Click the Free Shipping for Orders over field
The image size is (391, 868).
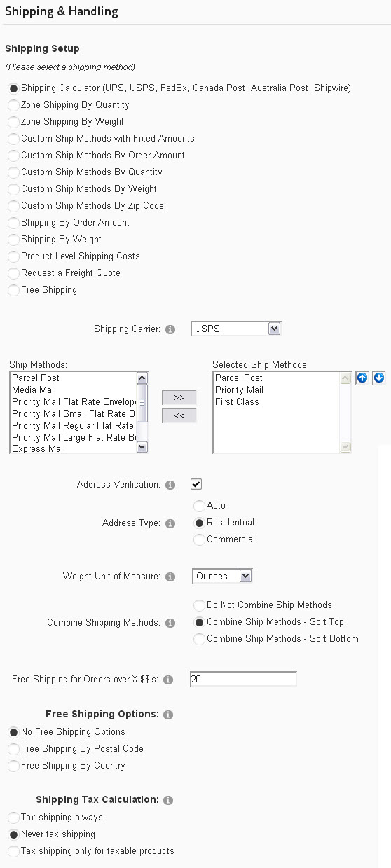pos(243,679)
